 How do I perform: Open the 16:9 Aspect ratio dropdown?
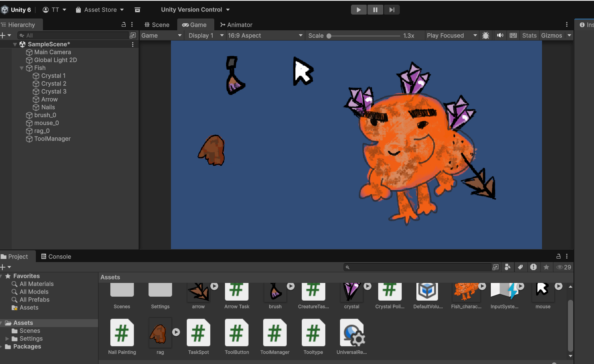coord(265,35)
